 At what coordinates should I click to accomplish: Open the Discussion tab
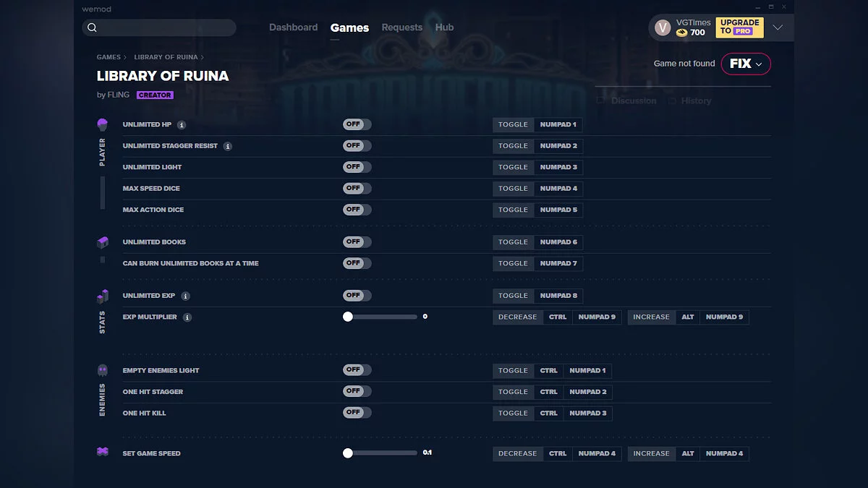point(634,101)
